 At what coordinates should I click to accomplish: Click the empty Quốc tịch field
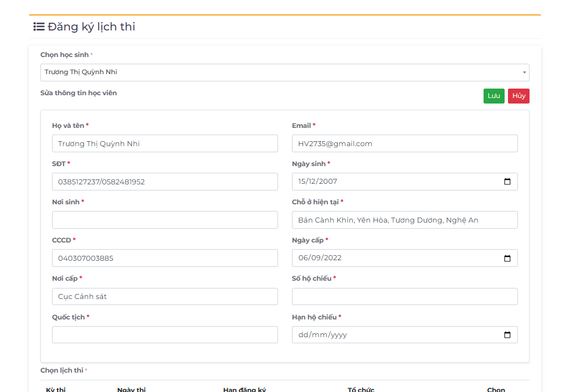(165, 335)
